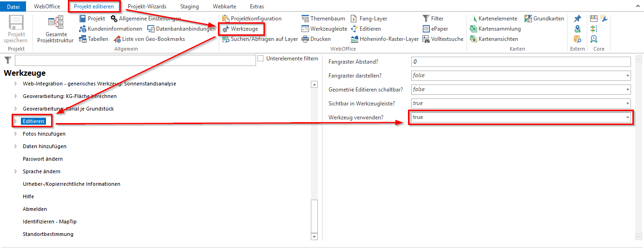Toggle the Unterelemente filtern checkbox
The height and width of the screenshot is (248, 644).
click(261, 59)
